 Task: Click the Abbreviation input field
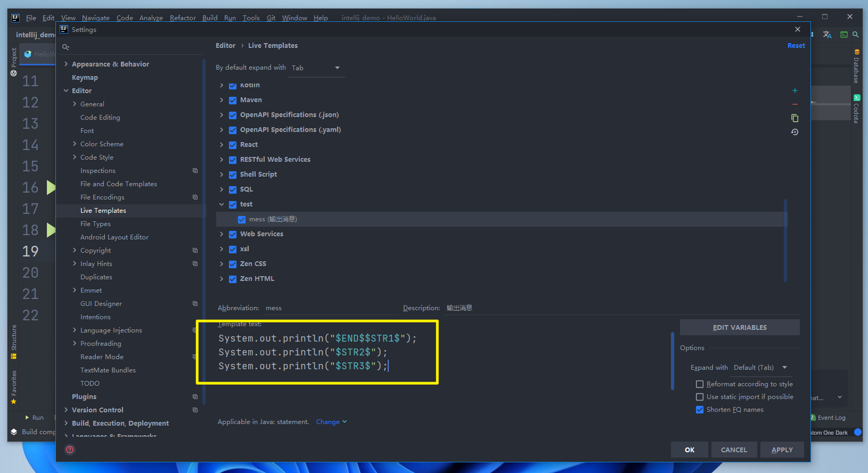coord(331,308)
